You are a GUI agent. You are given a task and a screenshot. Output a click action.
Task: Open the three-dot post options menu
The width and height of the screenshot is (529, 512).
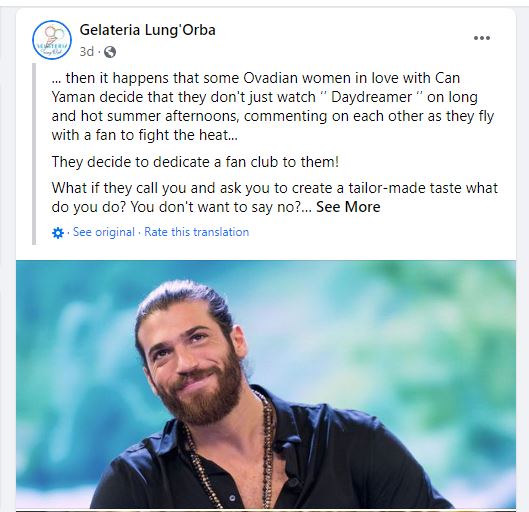(482, 38)
